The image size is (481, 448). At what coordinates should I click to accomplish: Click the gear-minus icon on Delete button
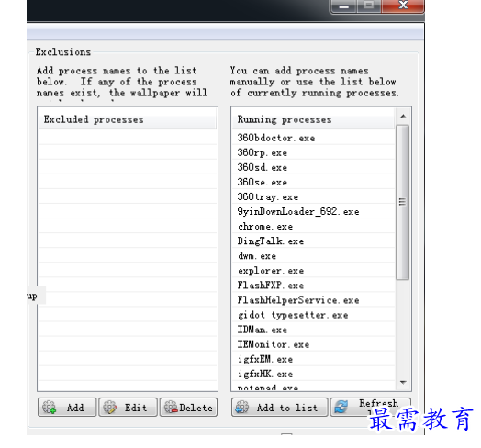coord(171,408)
